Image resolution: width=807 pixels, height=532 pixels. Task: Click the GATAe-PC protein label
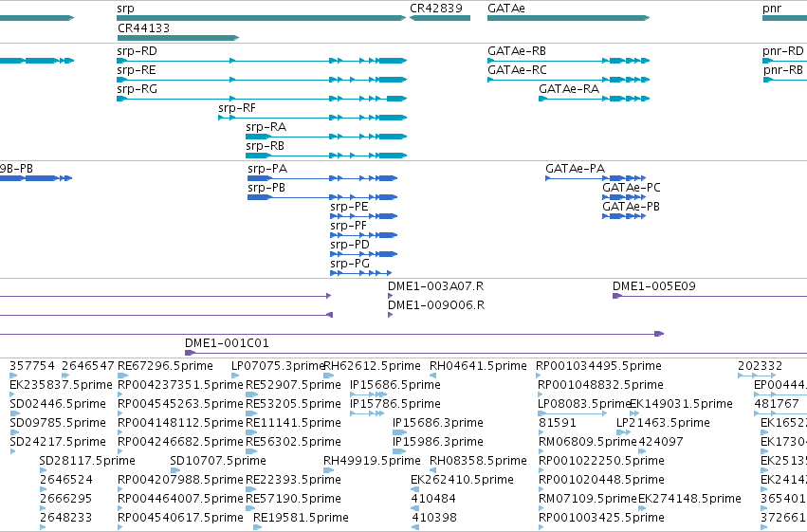point(632,188)
